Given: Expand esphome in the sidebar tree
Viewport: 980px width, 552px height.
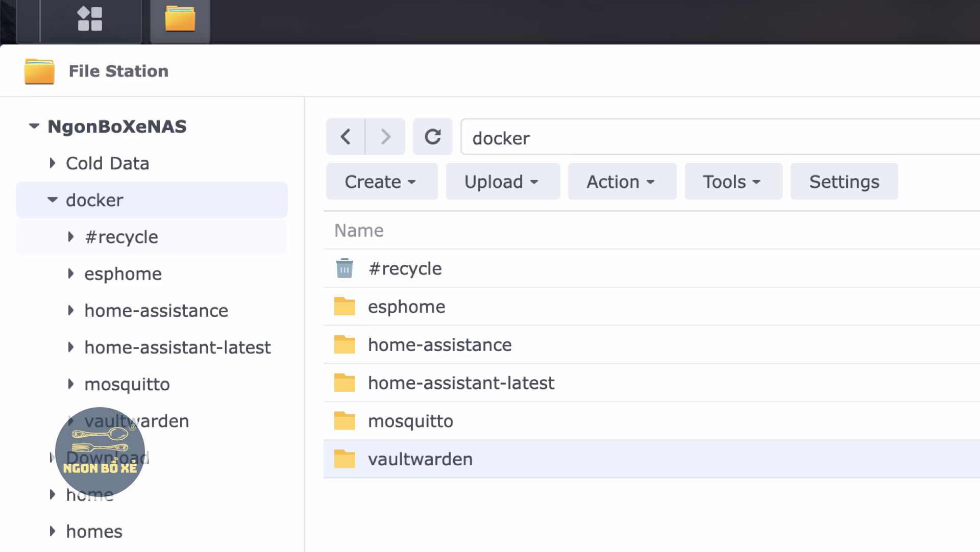Looking at the screenshot, I should pos(71,273).
